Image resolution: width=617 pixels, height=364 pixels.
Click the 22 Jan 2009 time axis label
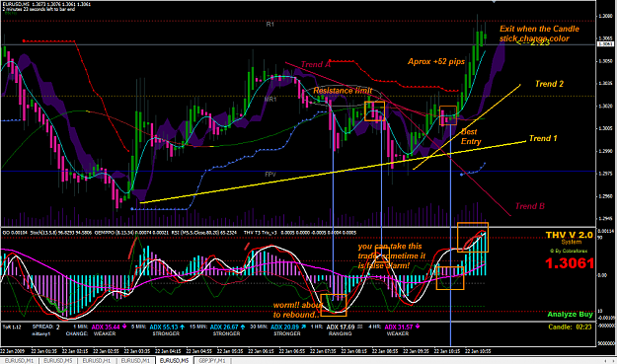coord(12,351)
